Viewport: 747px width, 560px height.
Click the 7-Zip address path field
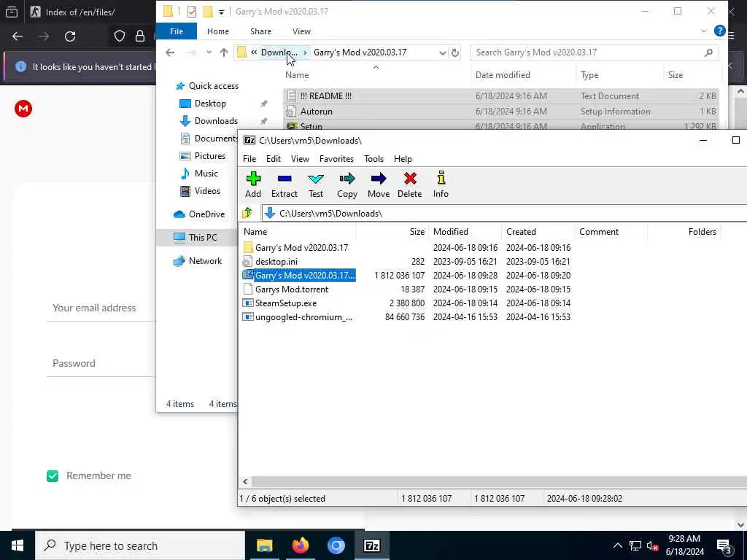505,214
